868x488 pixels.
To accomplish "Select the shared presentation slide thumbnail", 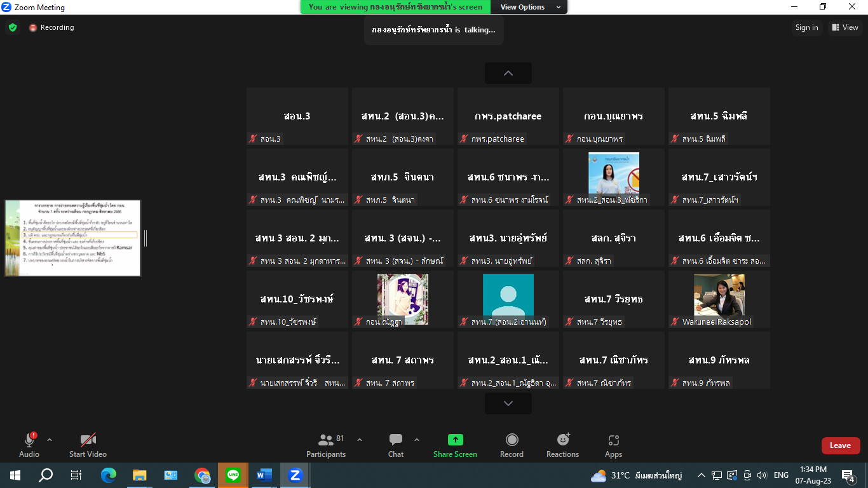I will click(72, 238).
